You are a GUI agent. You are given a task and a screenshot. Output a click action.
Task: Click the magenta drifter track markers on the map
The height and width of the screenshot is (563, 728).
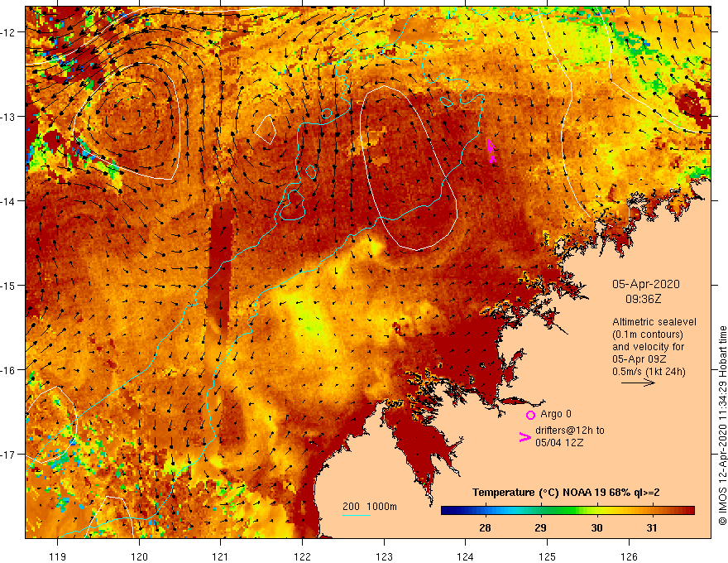[491, 151]
